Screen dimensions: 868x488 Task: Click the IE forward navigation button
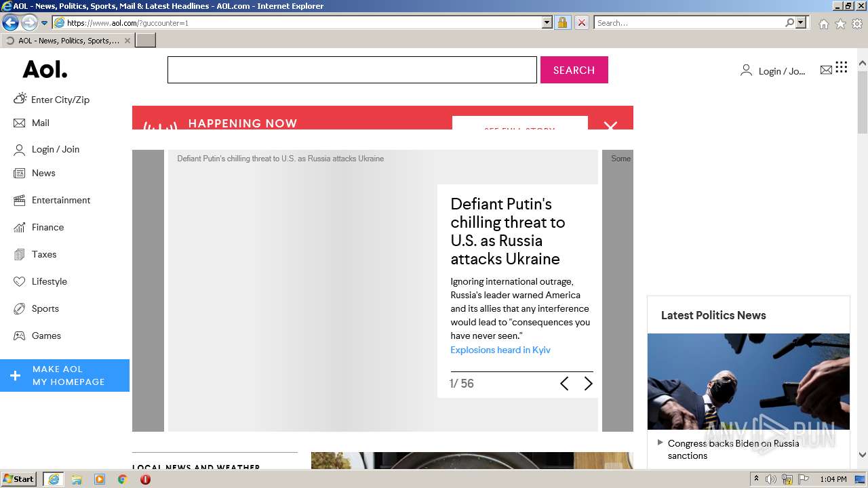pyautogui.click(x=29, y=22)
